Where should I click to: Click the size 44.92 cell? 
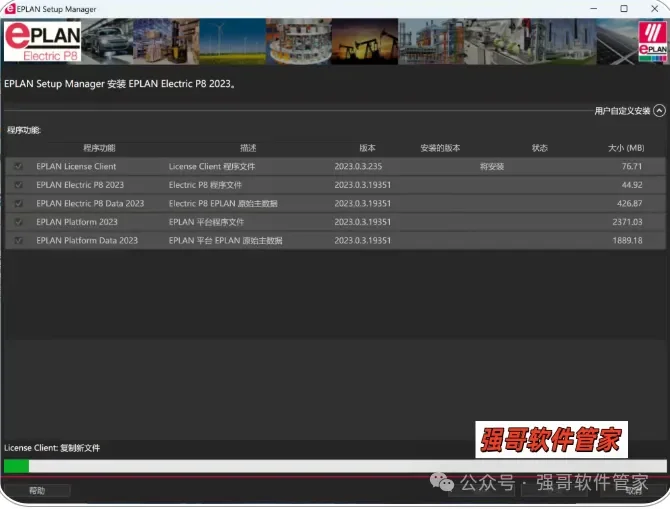632,185
